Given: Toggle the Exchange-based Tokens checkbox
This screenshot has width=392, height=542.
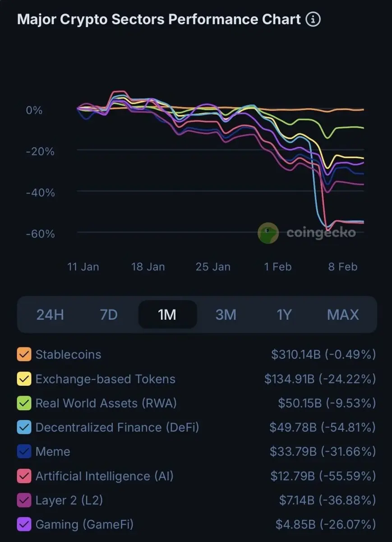Looking at the screenshot, I should [x=24, y=379].
